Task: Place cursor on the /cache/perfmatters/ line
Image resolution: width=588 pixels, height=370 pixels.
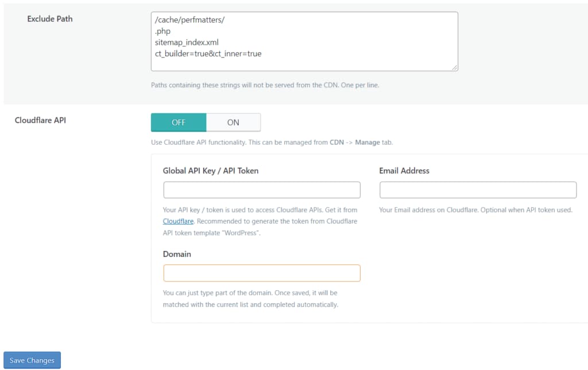Action: tap(189, 20)
